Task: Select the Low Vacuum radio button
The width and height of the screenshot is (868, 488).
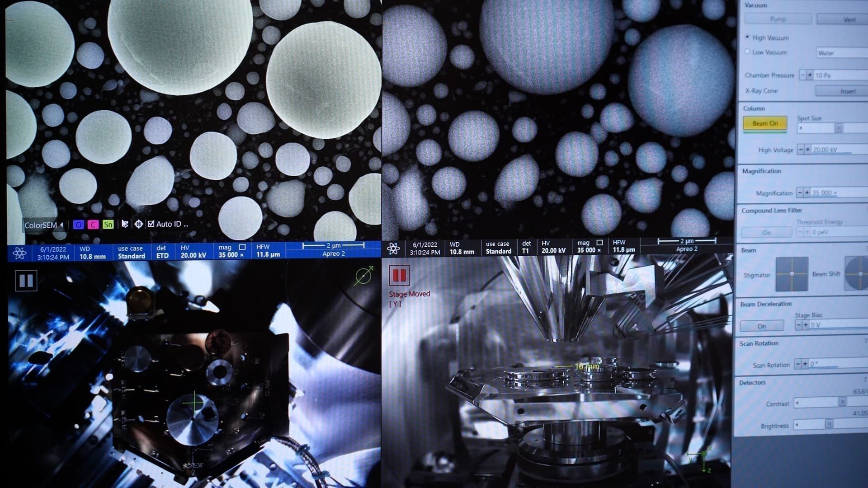Action: (x=748, y=52)
